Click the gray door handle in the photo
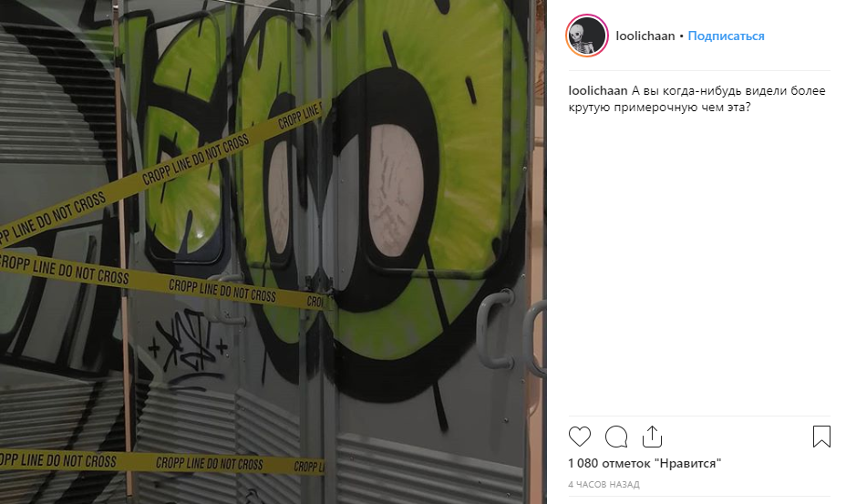The height and width of the screenshot is (504, 846). click(x=493, y=330)
